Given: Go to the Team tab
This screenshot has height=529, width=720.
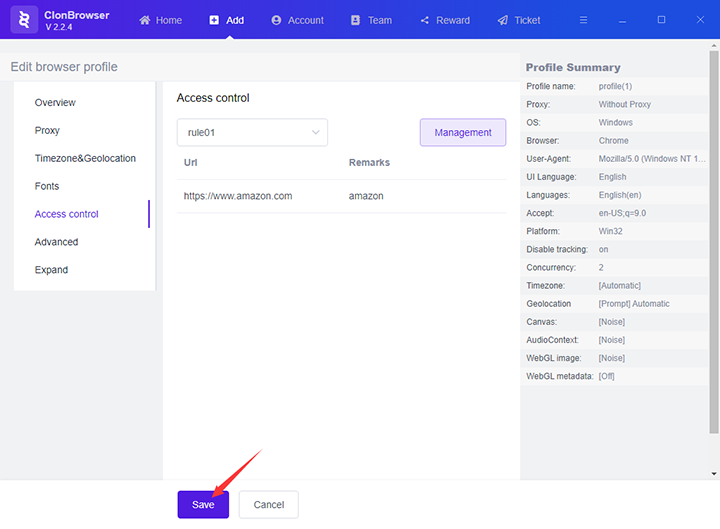Looking at the screenshot, I should (371, 20).
